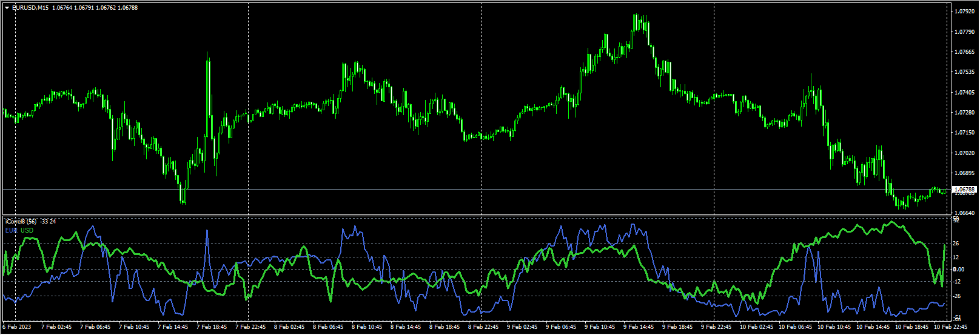Click the 7 Feb 06:45 time label
This screenshot has width=980, height=335.
pyautogui.click(x=95, y=327)
